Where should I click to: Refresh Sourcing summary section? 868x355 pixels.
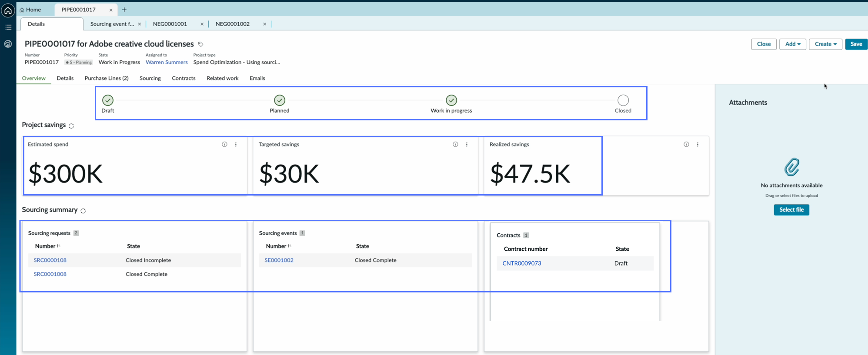(x=83, y=211)
